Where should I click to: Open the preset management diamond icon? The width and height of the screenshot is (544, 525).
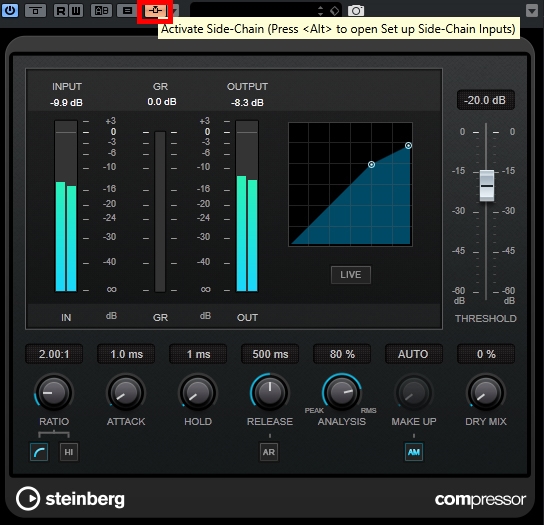334,11
